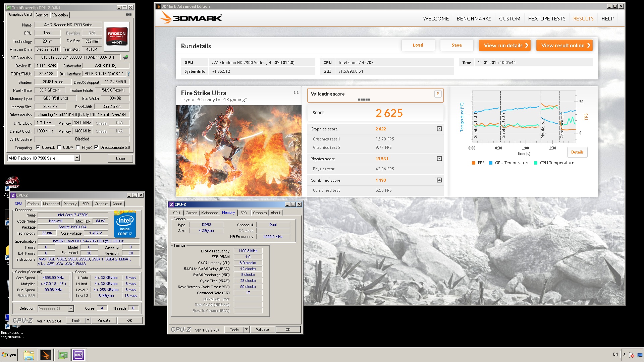644x362 pixels.
Task: Click the Core Speed value 4698.90 MHz
Action: pyautogui.click(x=53, y=278)
